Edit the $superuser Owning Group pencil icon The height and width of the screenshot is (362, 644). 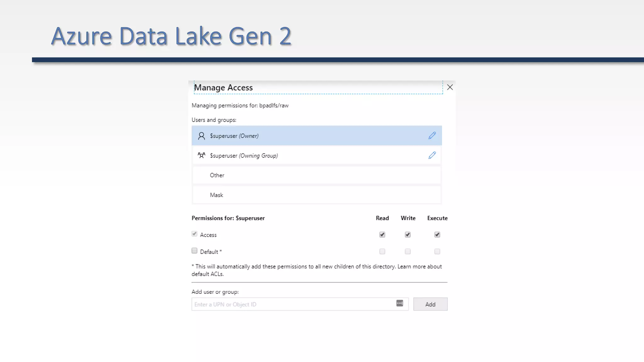(x=432, y=155)
